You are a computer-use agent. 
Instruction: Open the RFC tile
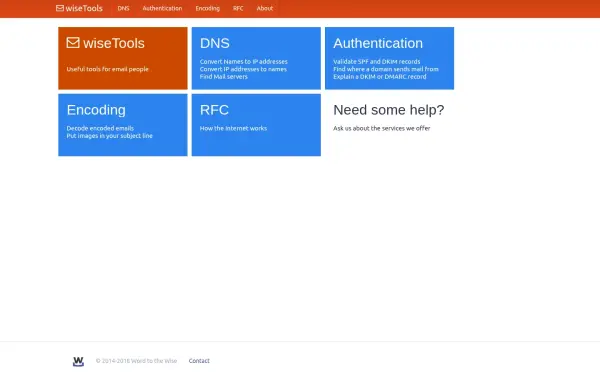click(256, 125)
